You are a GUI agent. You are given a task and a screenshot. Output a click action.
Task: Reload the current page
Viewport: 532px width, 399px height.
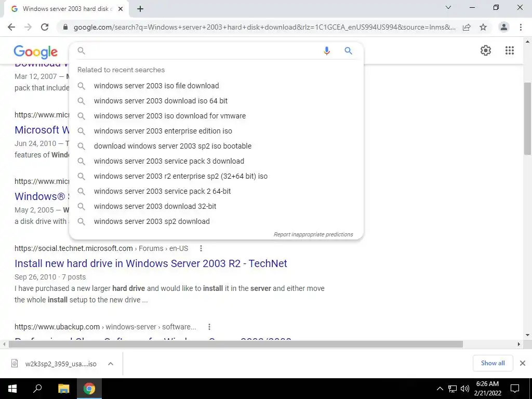(45, 27)
